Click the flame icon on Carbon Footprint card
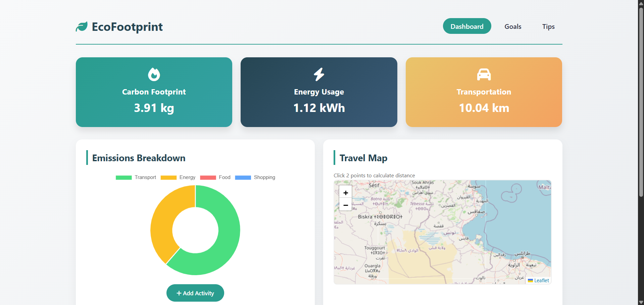Viewport: 644px width, 305px height. [x=154, y=74]
